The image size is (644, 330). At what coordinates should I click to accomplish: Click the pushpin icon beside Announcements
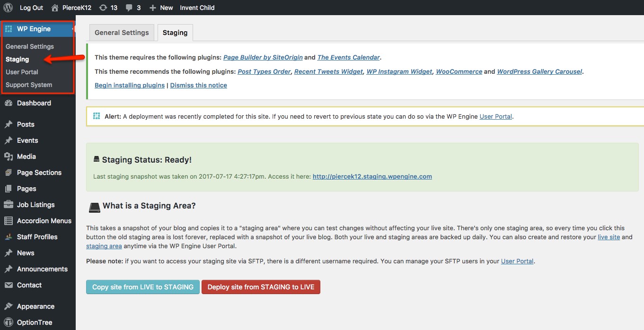click(x=9, y=269)
